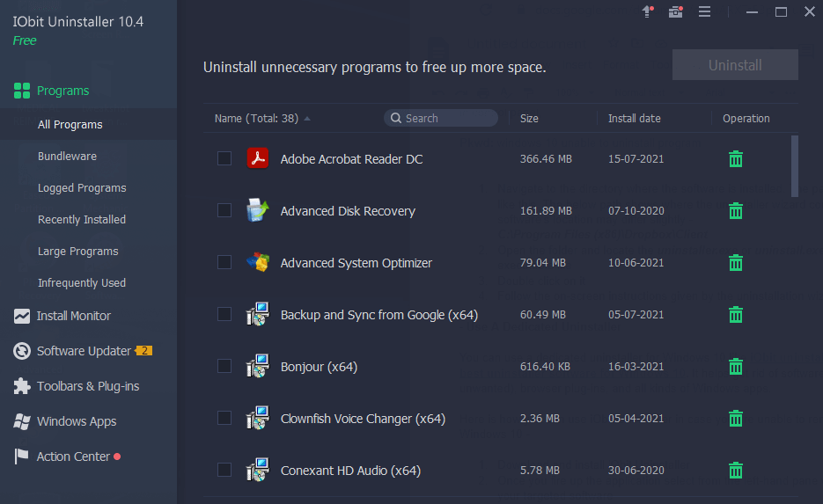The image size is (823, 504).
Task: Click the Software Updater refresh icon
Action: point(21,351)
